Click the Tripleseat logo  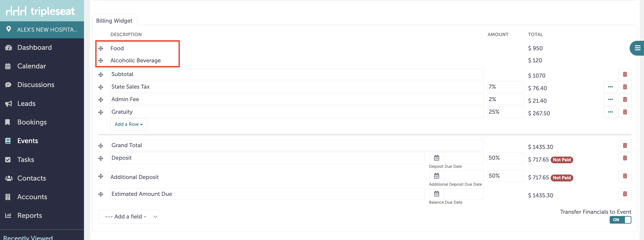point(40,11)
